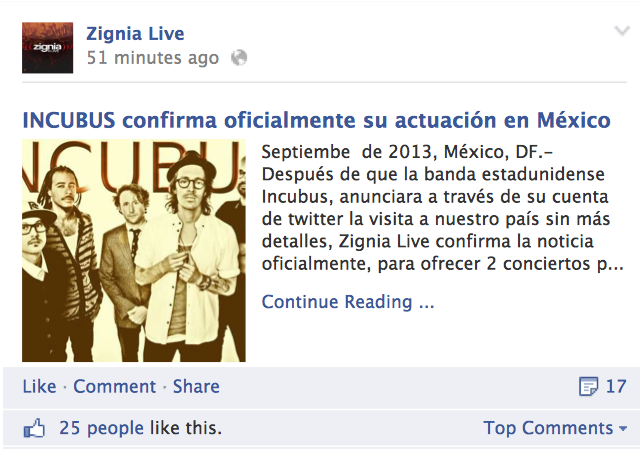
Task: Open the INCUBUS confirma oficialmente headline
Action: [x=316, y=120]
